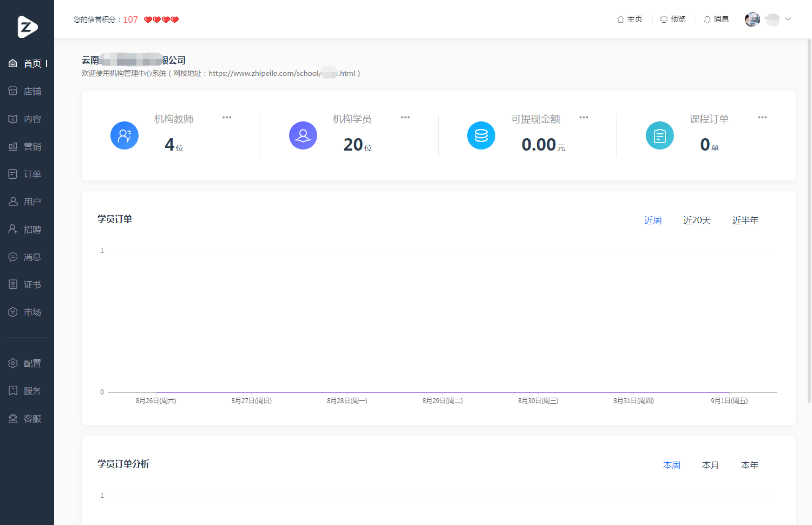812x525 pixels.
Task: Switch 学员订单 chart to 近20天
Action: pos(697,220)
